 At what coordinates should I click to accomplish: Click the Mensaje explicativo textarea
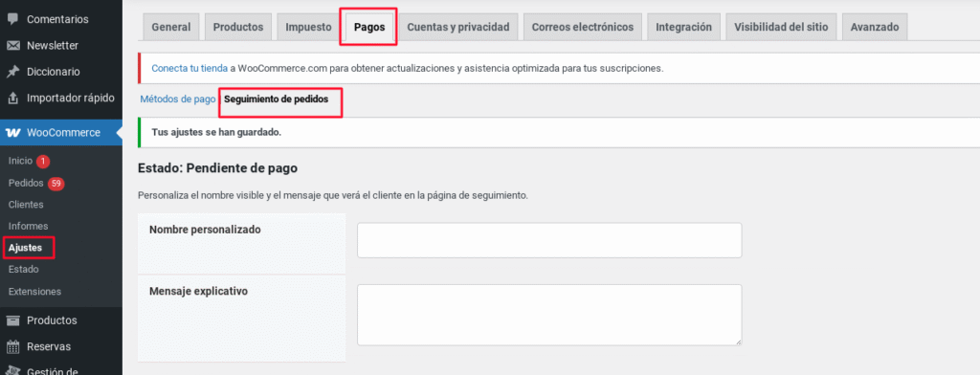549,315
